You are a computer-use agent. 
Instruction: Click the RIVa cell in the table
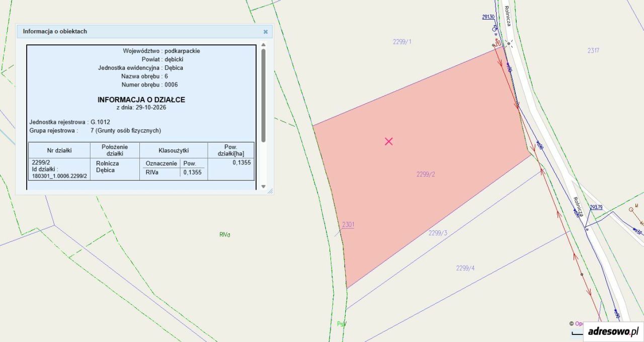152,172
